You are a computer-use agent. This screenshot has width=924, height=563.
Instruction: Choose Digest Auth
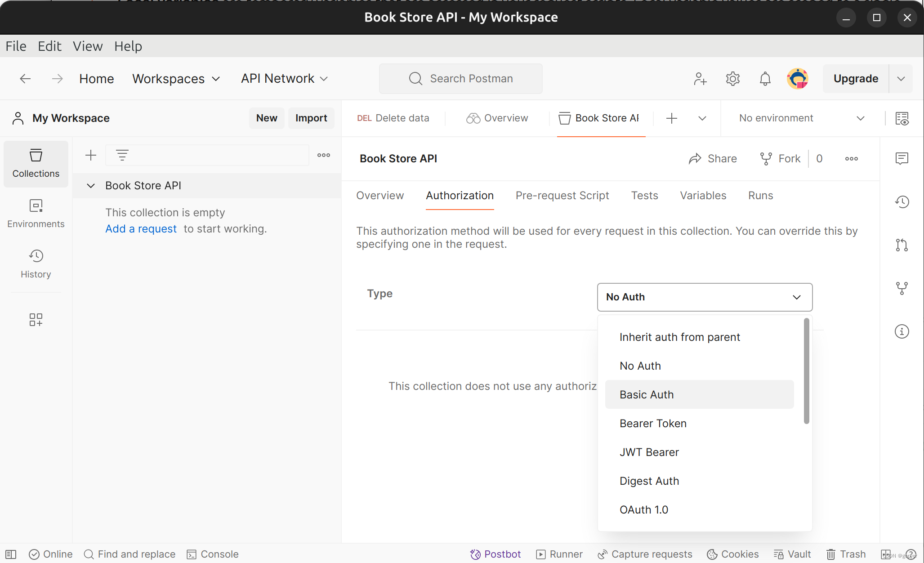coord(699,481)
